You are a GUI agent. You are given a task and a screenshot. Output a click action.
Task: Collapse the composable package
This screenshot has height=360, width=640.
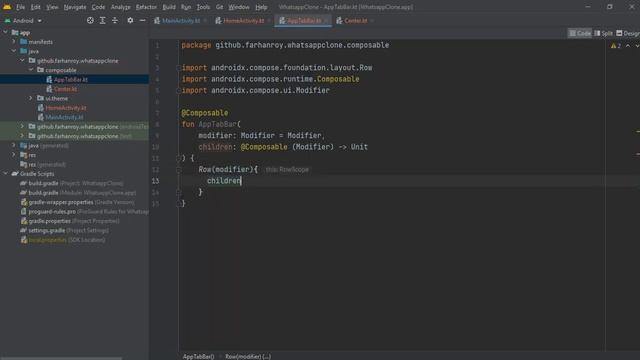(31, 70)
